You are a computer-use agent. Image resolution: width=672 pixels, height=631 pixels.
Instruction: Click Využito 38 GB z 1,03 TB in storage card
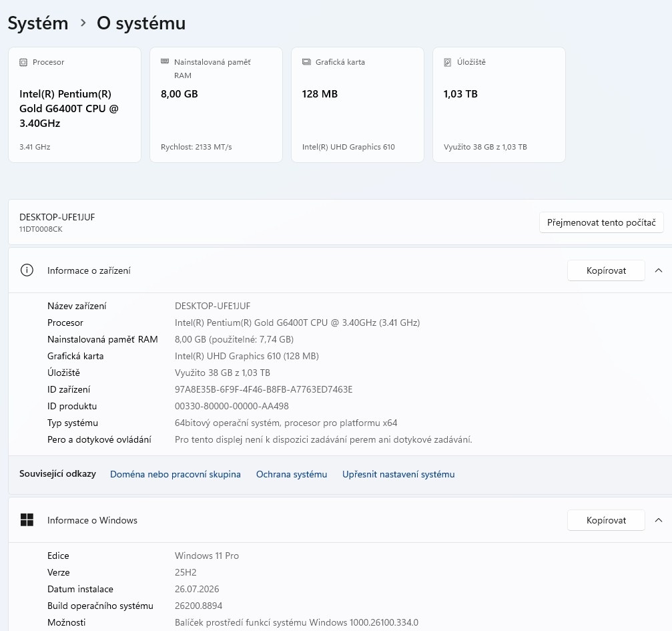click(485, 147)
